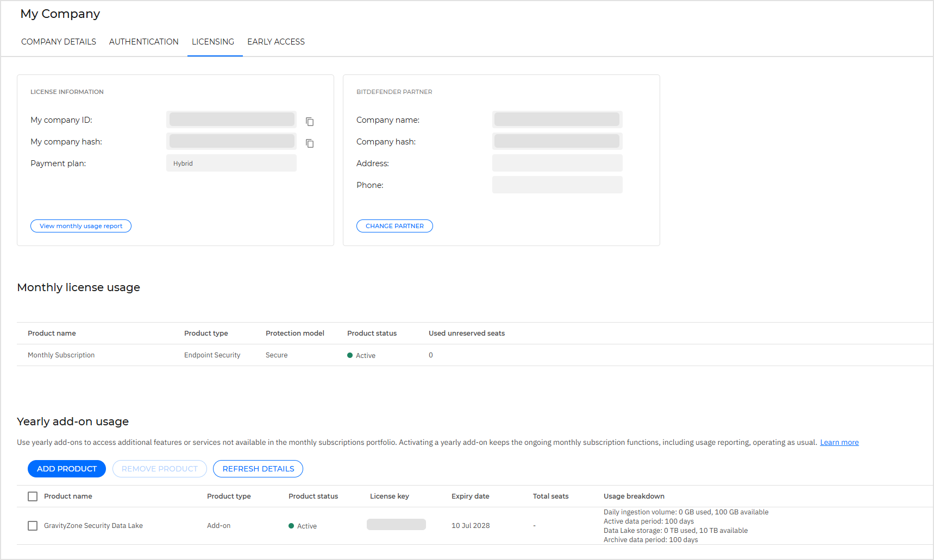Check the select-all box in product table header

33,496
